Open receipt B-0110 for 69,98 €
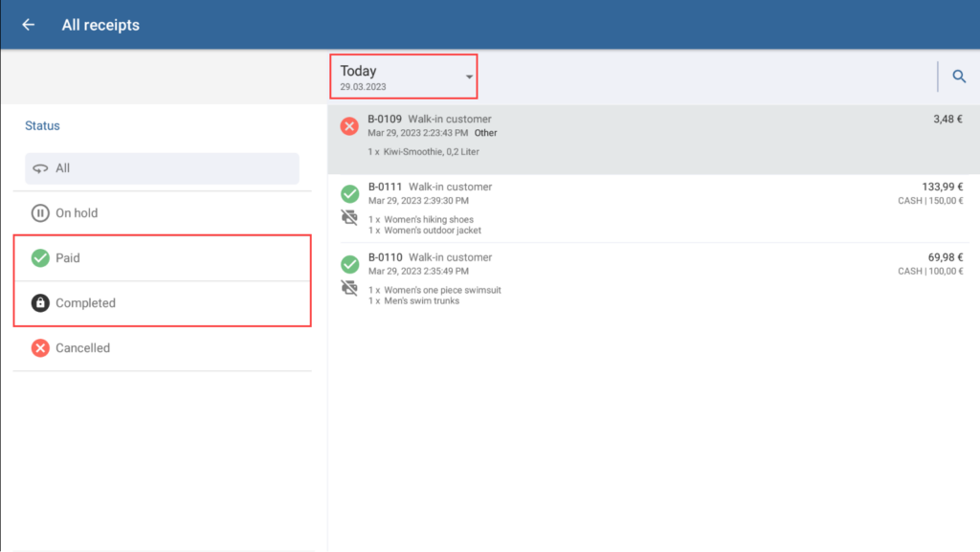This screenshot has width=980, height=552. pos(651,277)
